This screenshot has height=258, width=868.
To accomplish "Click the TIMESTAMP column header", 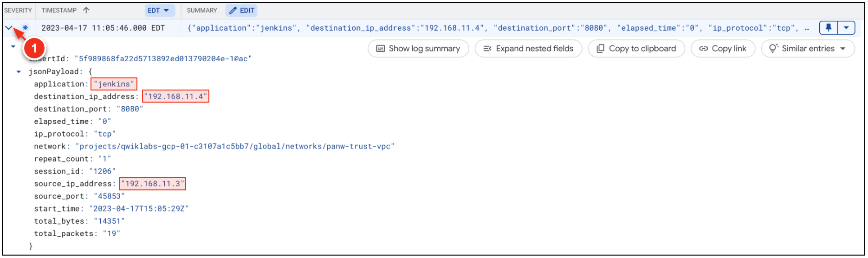I will (x=59, y=10).
